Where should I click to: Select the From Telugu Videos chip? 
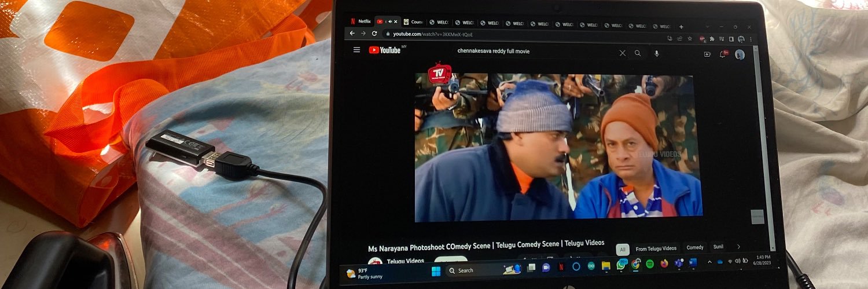tap(656, 248)
